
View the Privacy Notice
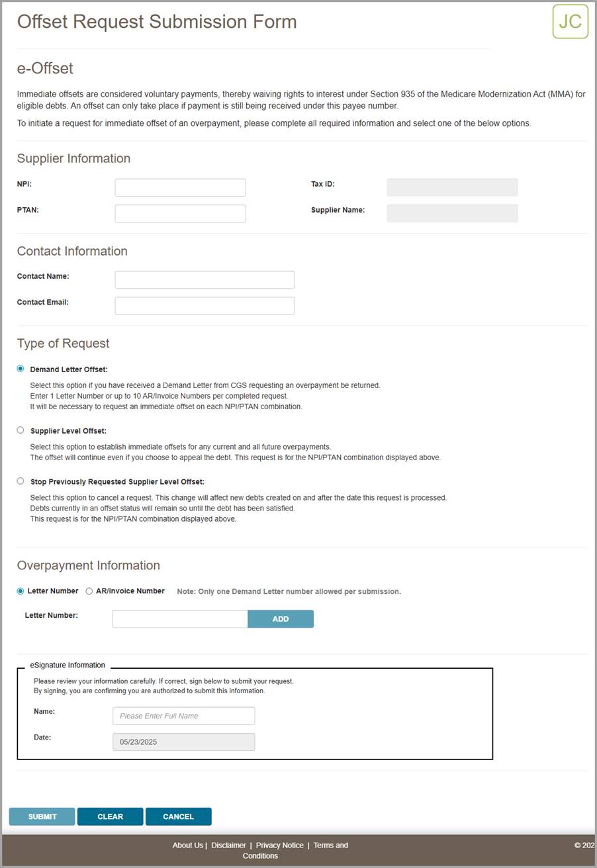279,845
